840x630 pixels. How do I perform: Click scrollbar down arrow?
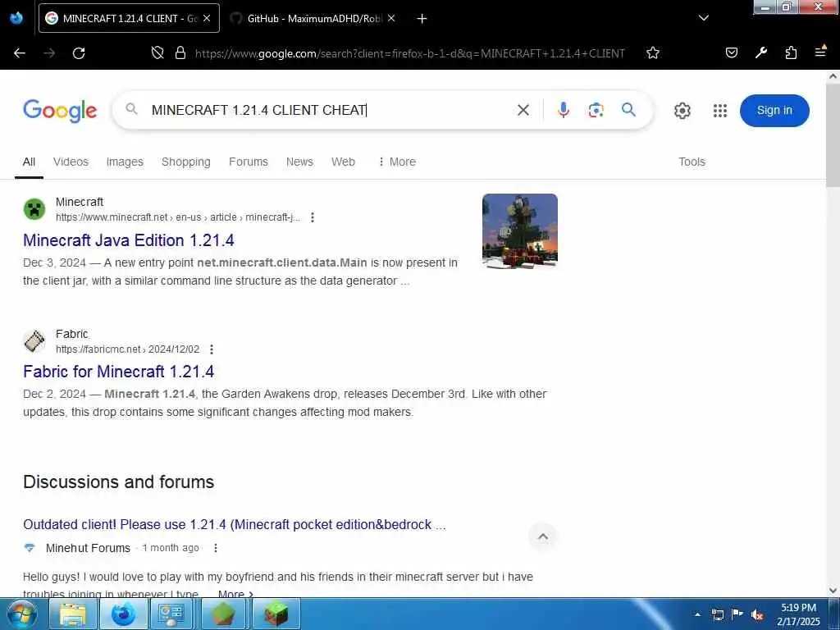point(833,591)
